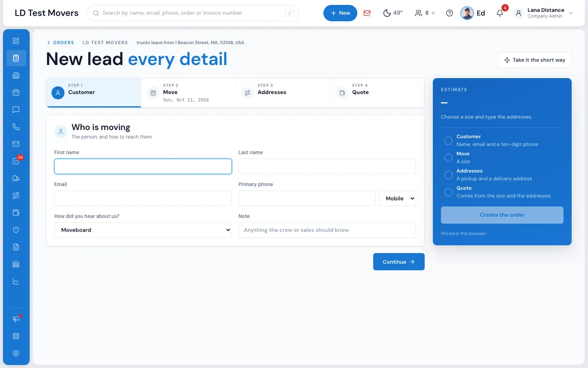Go back via the Orders breadcrumb link

(60, 43)
